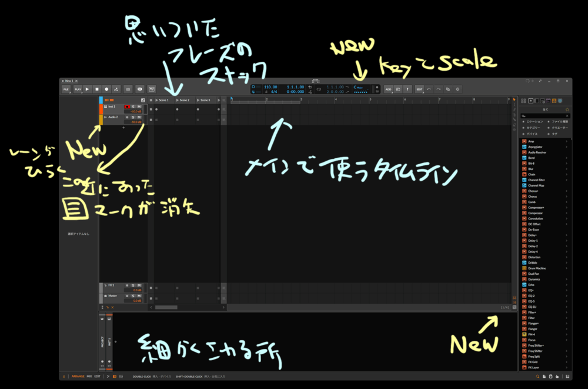Solo the Audio 2 track
The image size is (588, 389).
tap(133, 117)
